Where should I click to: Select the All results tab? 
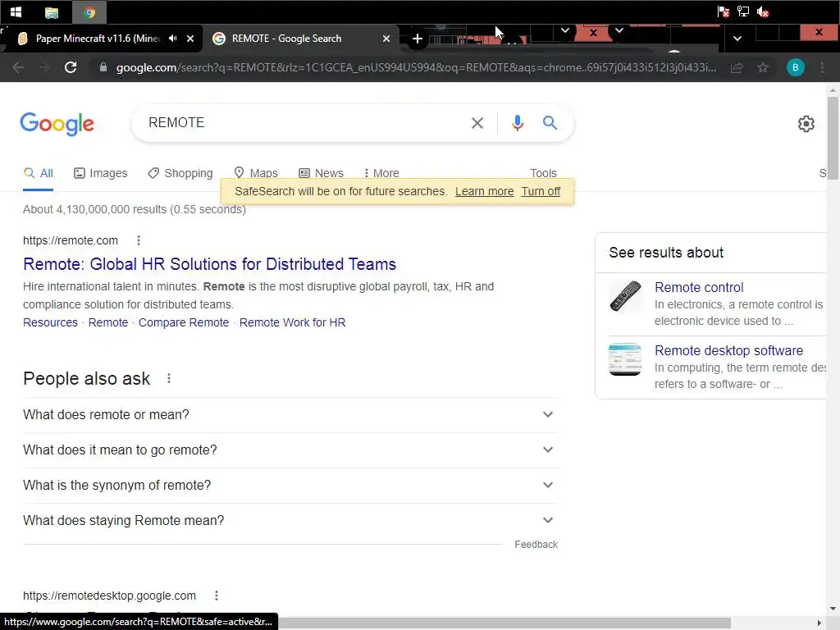pyautogui.click(x=38, y=173)
